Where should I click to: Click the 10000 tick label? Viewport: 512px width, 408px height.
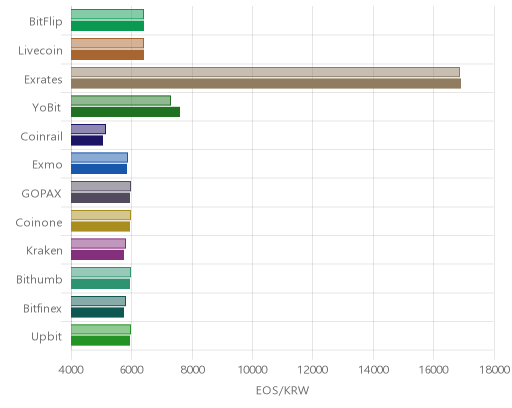252,370
